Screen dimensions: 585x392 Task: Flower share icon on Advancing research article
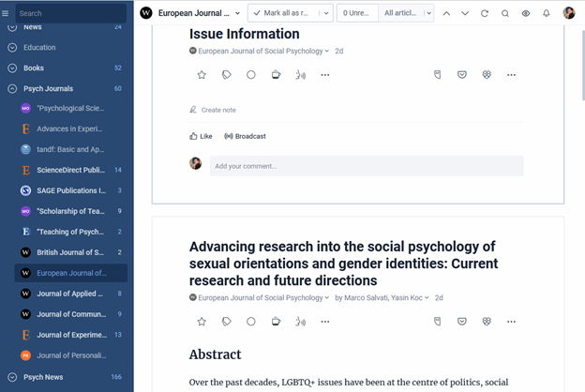coord(487,322)
